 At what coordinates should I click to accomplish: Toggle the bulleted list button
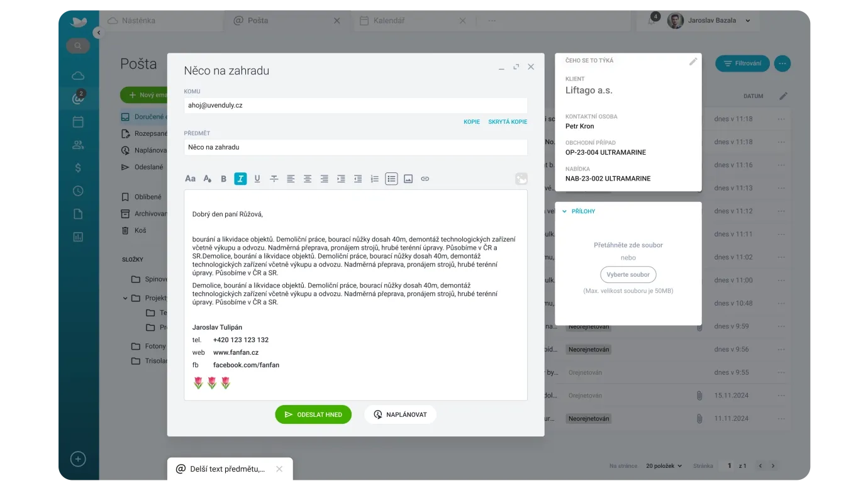(391, 179)
